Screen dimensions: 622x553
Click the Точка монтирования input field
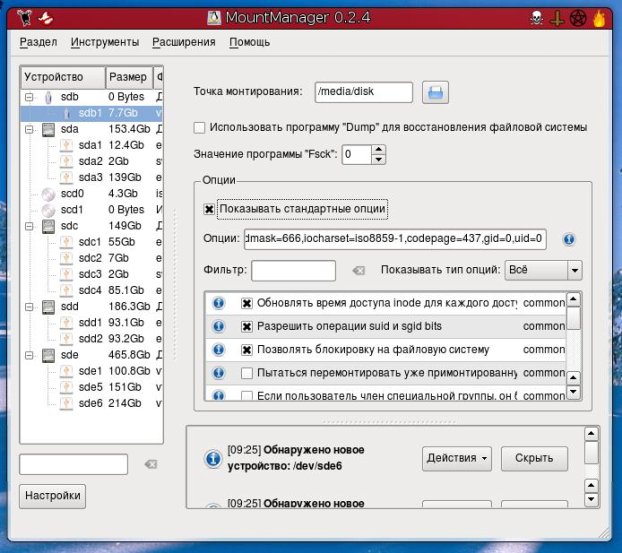tap(363, 92)
